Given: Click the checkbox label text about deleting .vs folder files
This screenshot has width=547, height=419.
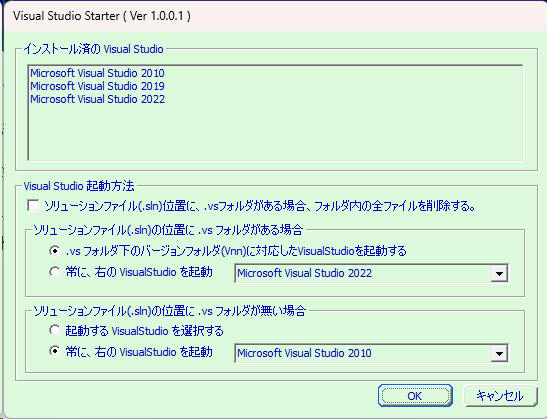Looking at the screenshot, I should click(260, 206).
